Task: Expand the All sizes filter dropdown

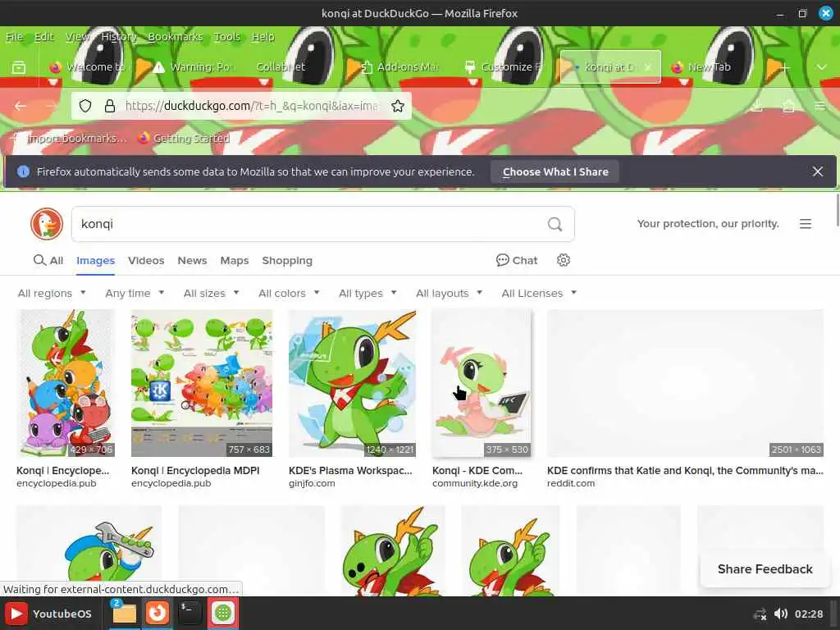Action: coord(211,293)
